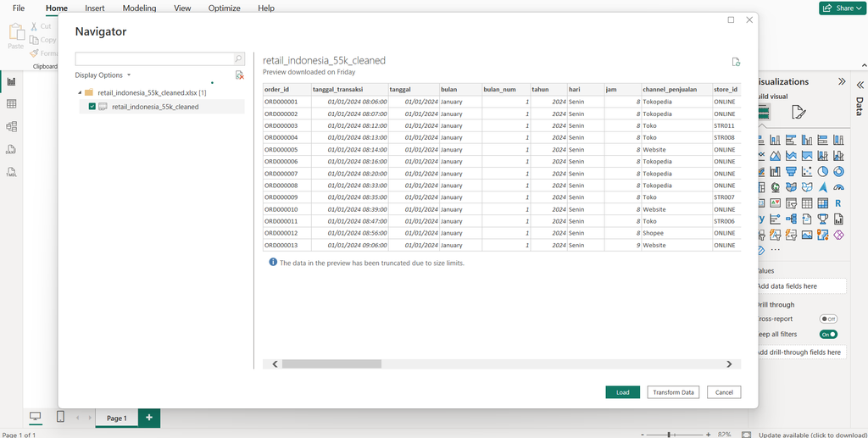Add a new page with plus button

pyautogui.click(x=149, y=419)
